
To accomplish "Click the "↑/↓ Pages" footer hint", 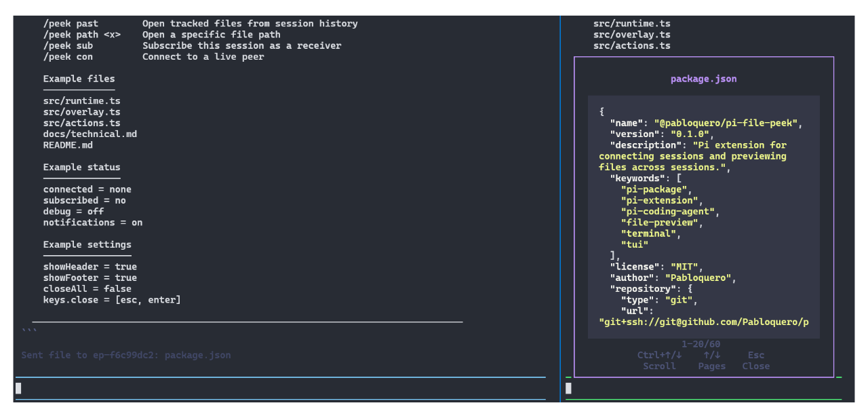I will pos(712,360).
